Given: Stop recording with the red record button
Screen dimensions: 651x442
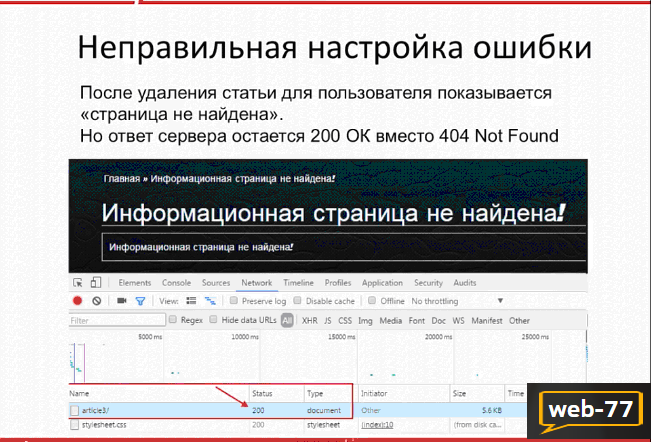Looking at the screenshot, I should point(77,301).
